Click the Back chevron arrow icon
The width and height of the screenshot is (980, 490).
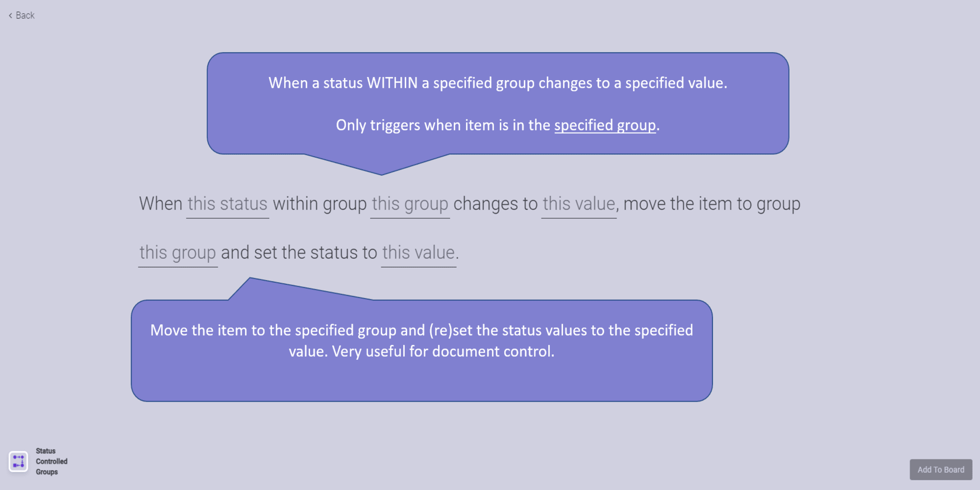coord(10,16)
